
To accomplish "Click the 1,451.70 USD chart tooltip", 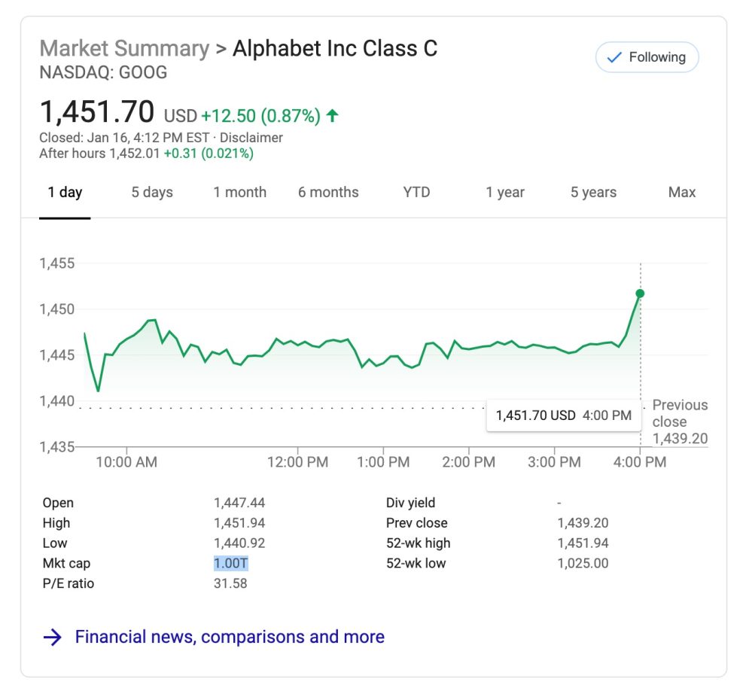I will point(563,415).
